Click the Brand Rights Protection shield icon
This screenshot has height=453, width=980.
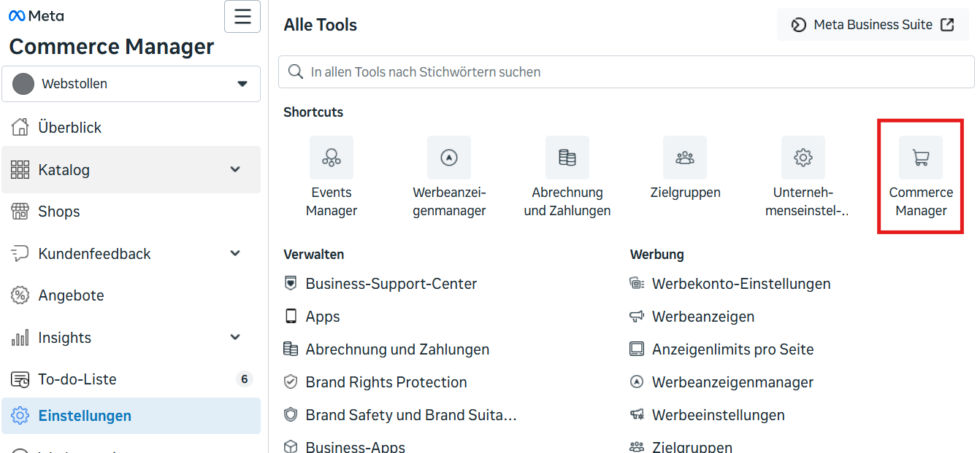pos(291,382)
